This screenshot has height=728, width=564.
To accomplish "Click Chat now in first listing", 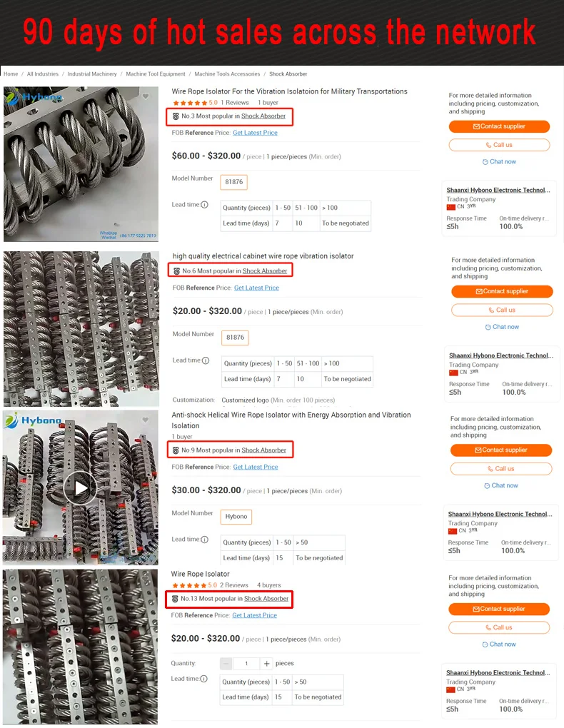I will (x=499, y=161).
